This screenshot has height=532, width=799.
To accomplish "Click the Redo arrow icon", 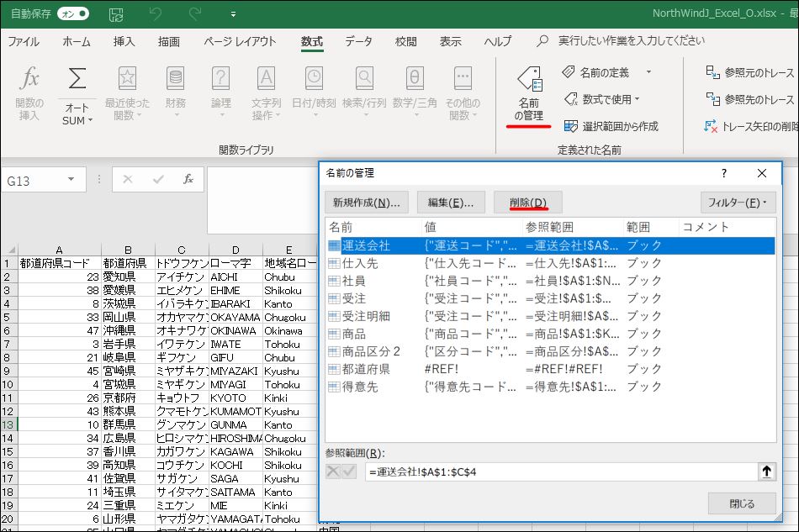I will click(194, 13).
